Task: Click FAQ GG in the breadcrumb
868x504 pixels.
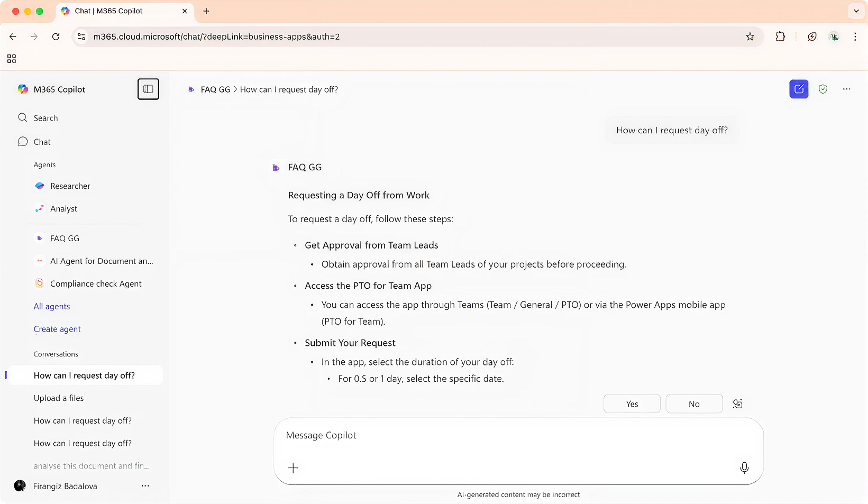Action: click(x=216, y=90)
